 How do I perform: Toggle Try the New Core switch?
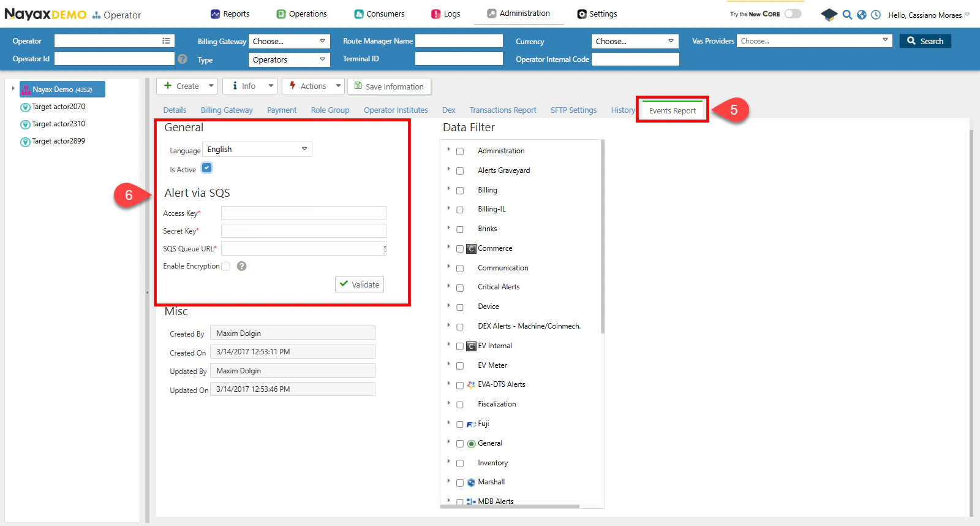[793, 13]
